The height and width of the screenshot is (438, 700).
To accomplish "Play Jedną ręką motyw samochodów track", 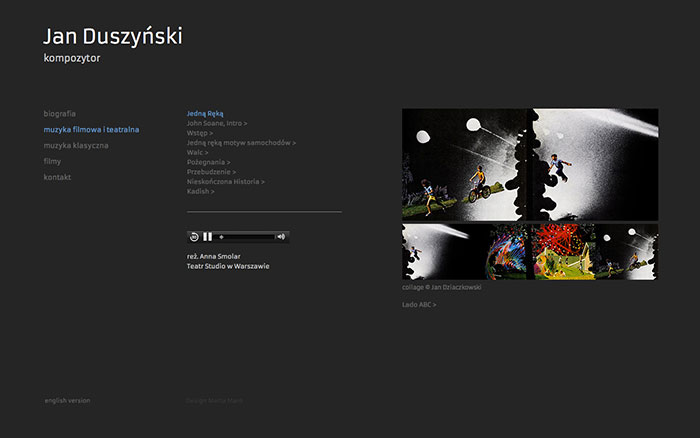I will [x=241, y=143].
